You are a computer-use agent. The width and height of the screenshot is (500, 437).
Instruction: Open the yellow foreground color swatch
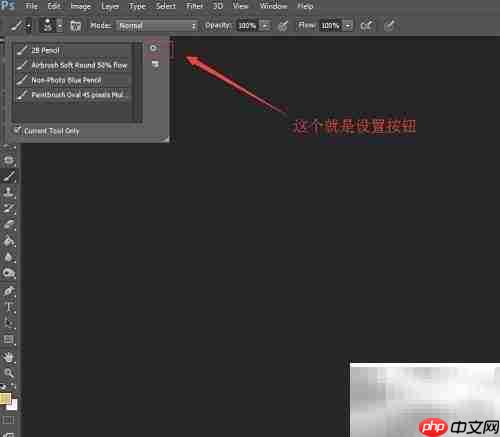pos(5,399)
